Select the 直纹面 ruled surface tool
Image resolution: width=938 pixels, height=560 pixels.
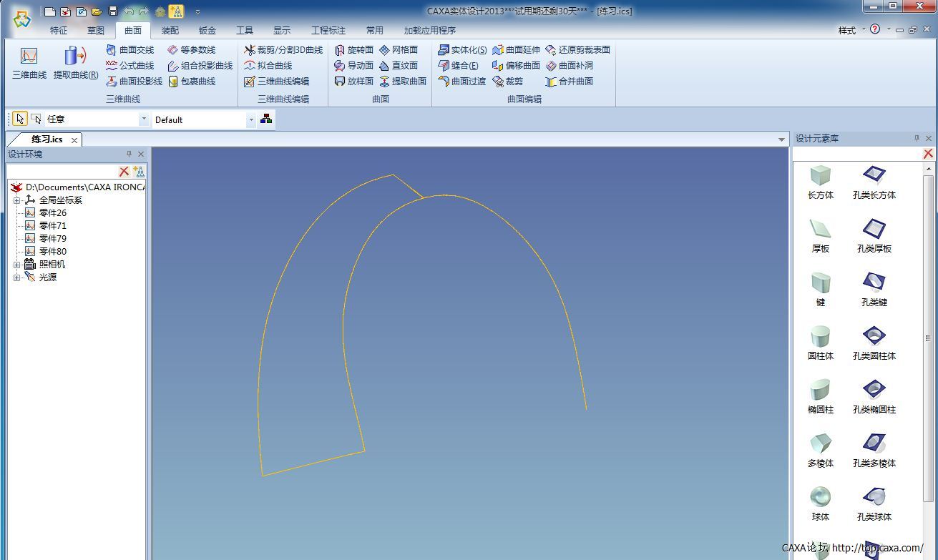(399, 66)
